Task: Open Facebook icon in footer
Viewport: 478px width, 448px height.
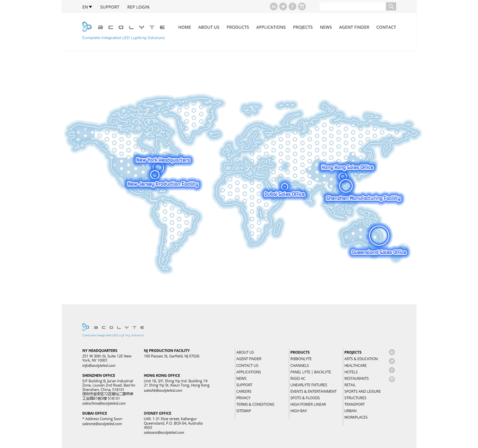Action: coord(392,370)
